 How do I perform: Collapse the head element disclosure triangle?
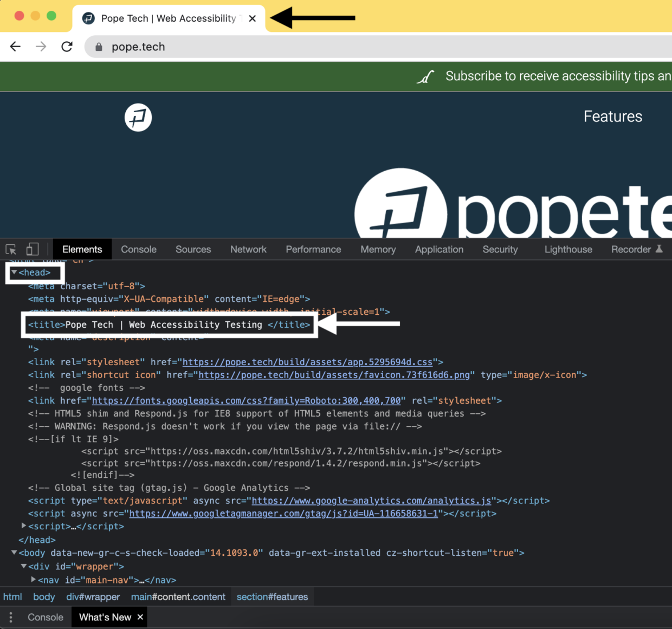[15, 273]
